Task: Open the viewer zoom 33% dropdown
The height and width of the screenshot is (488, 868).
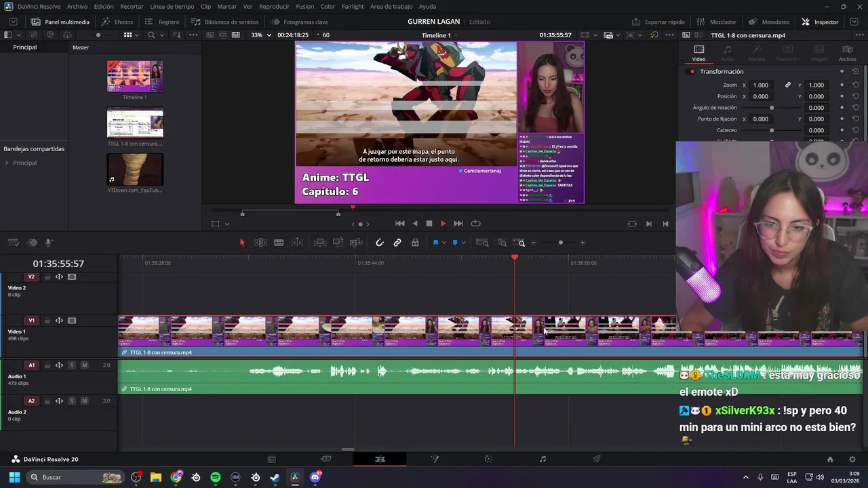Action: coord(261,35)
